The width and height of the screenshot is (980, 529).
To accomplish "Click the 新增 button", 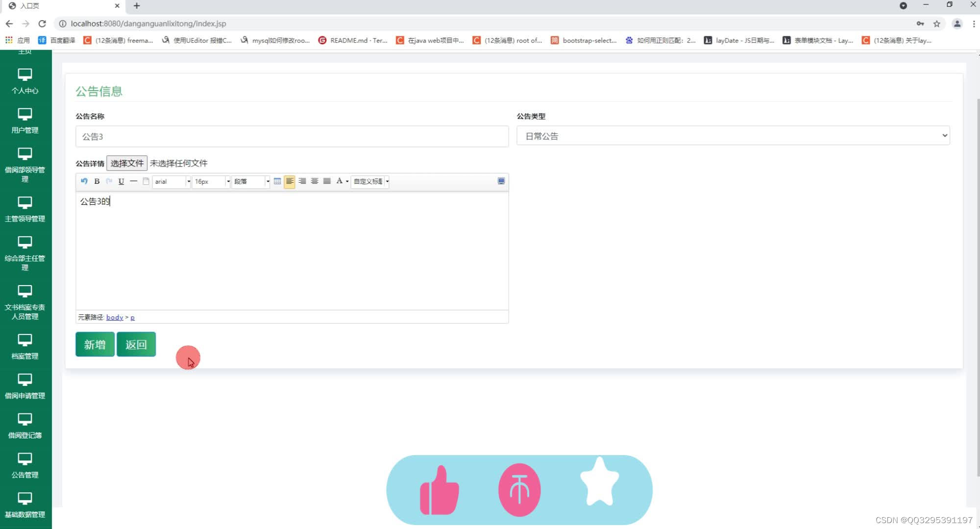I will click(95, 344).
